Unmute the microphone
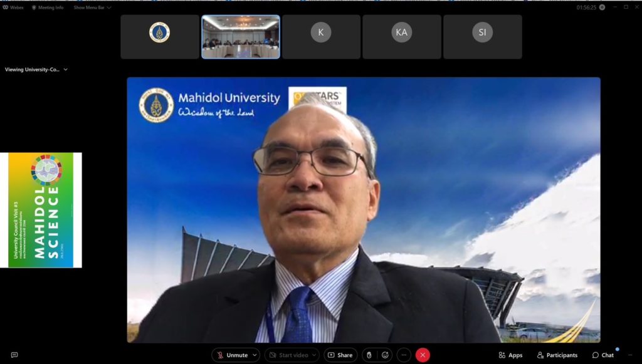Viewport: 642px width, 364px height. click(232, 355)
